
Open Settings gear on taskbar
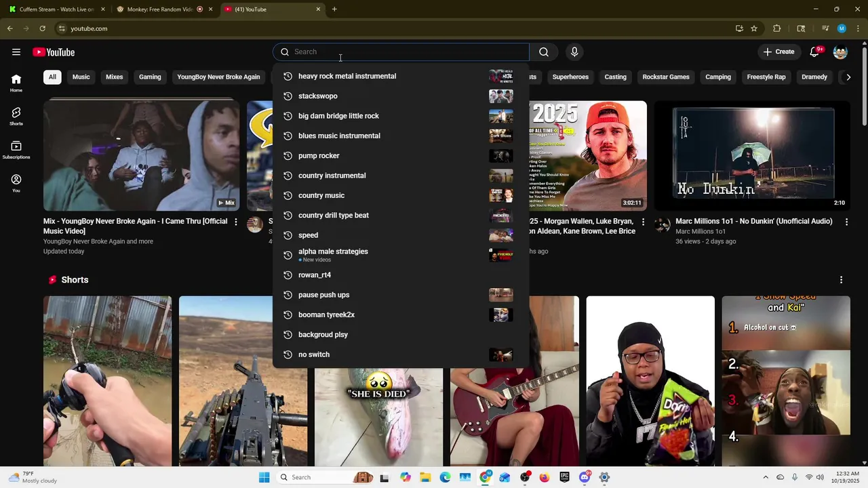(x=604, y=477)
